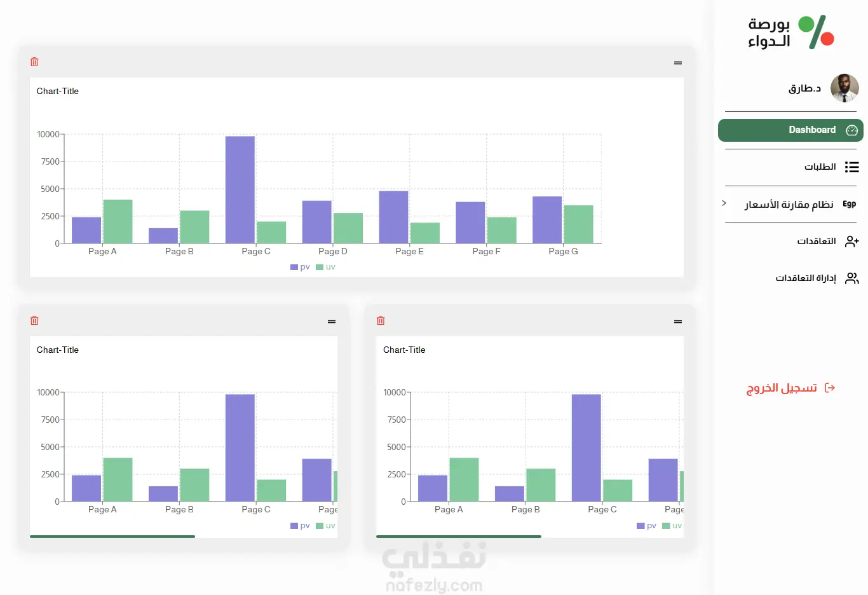Click trash icon on bottom-left chart card
868x595 pixels.
click(x=34, y=320)
